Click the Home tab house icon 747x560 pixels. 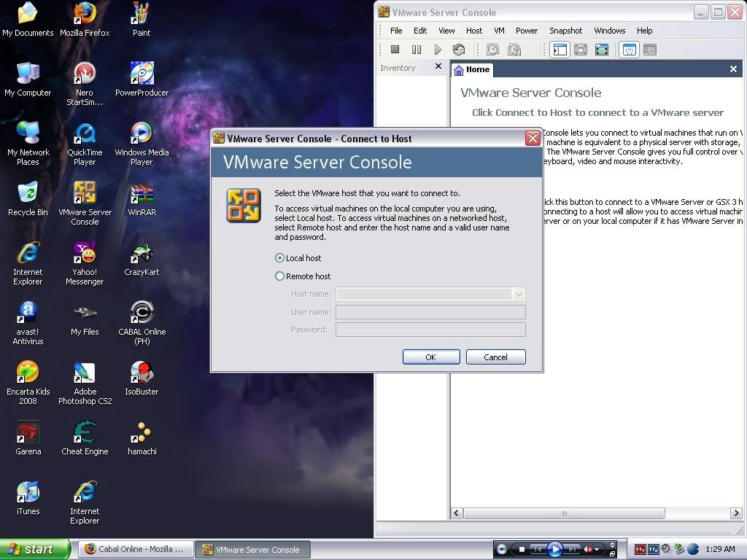(459, 70)
